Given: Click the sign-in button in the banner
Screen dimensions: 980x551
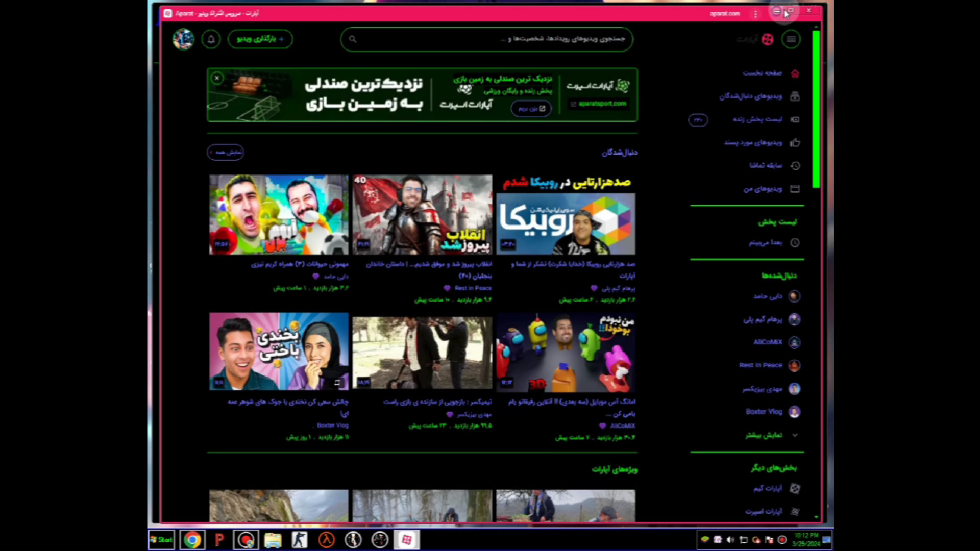Looking at the screenshot, I should click(531, 109).
